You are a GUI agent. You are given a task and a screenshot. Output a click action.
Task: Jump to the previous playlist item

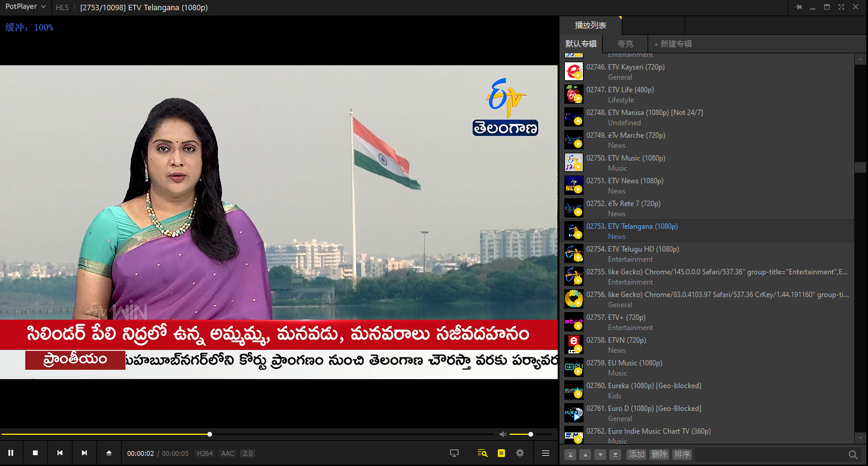point(60,453)
